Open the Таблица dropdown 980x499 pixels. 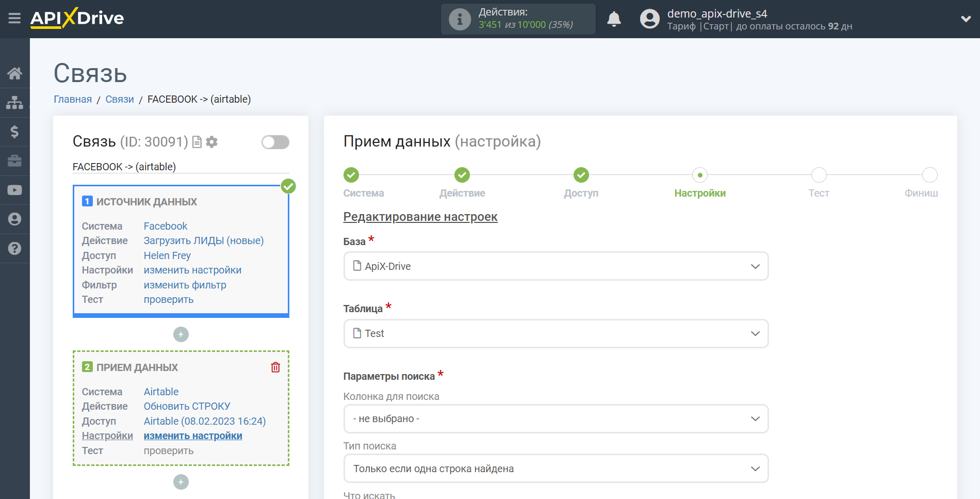click(x=556, y=333)
